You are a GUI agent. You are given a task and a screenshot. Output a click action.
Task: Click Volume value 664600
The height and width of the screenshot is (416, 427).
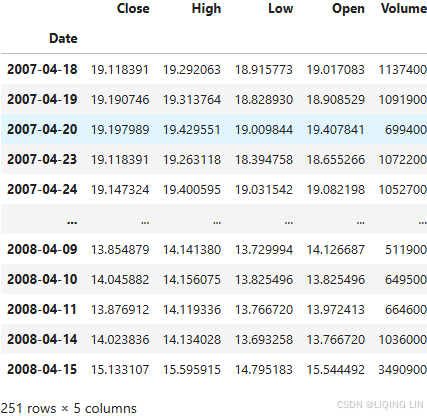(406, 310)
